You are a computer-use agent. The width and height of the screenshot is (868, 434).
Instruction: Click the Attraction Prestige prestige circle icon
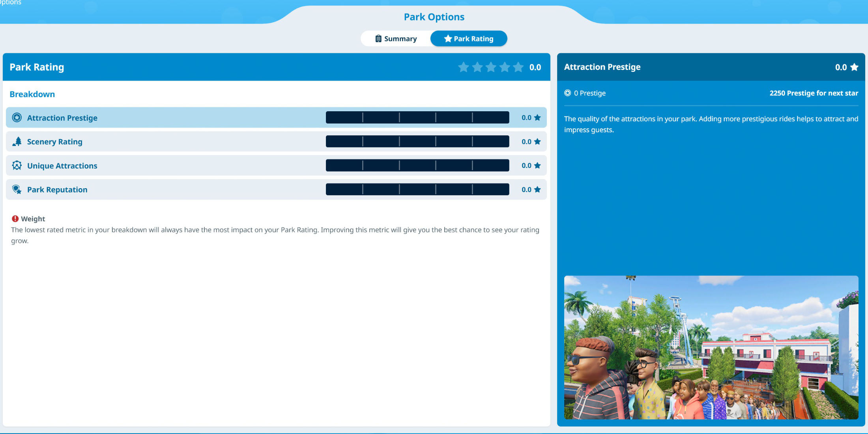click(567, 92)
